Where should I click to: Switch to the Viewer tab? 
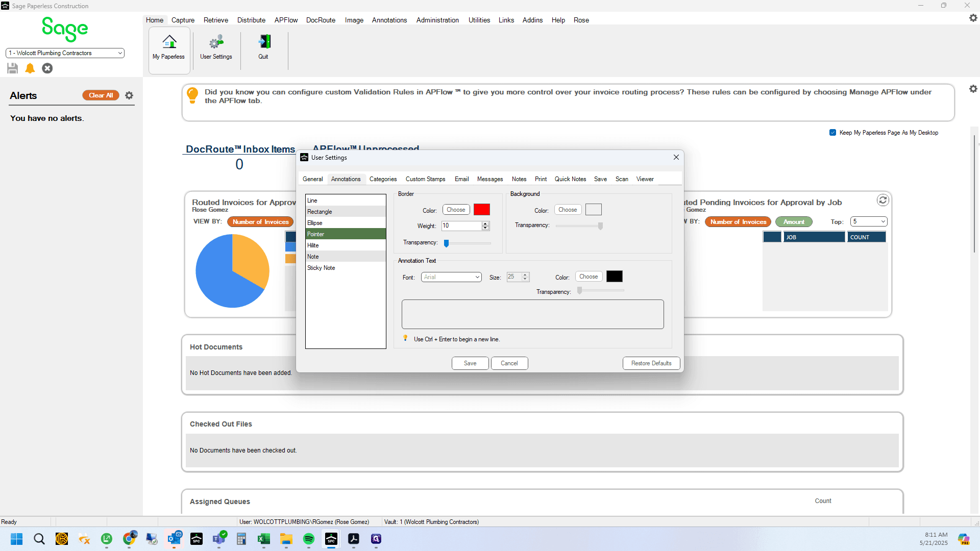(x=645, y=179)
